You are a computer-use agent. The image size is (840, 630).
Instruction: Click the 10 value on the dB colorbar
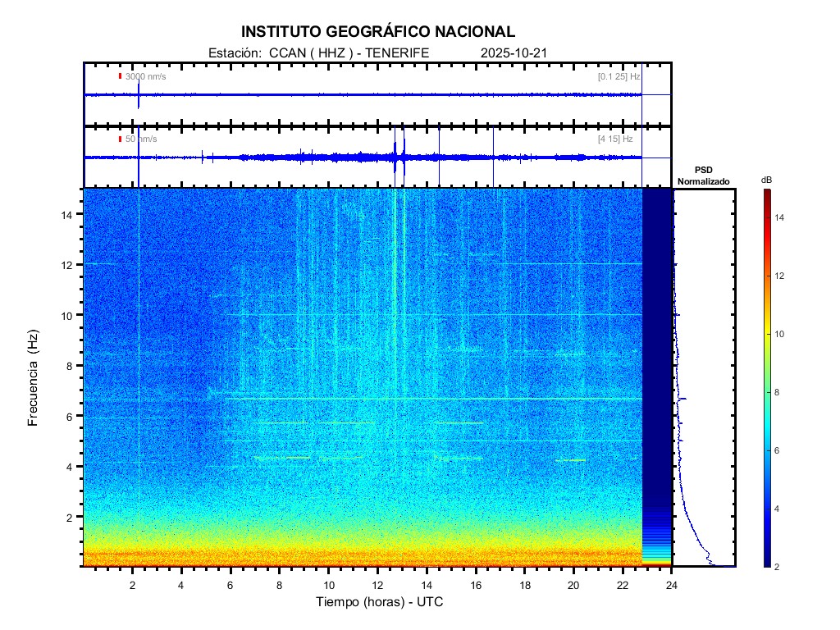(782, 334)
